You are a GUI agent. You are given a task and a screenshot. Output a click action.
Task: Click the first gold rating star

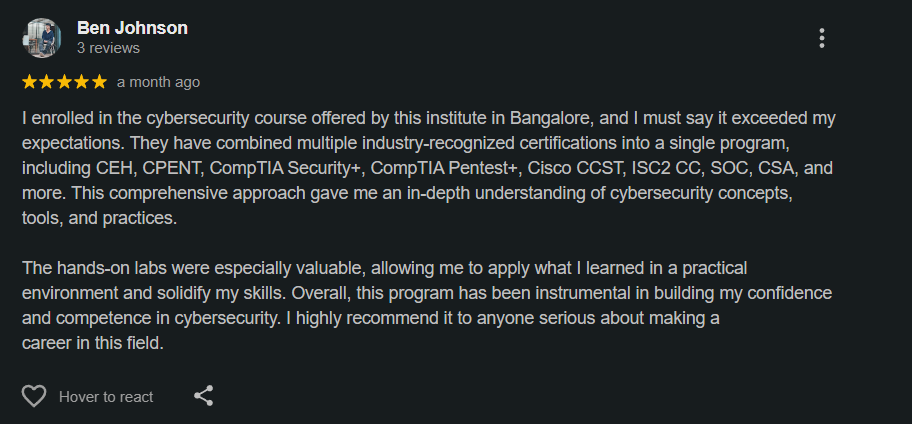coord(29,81)
